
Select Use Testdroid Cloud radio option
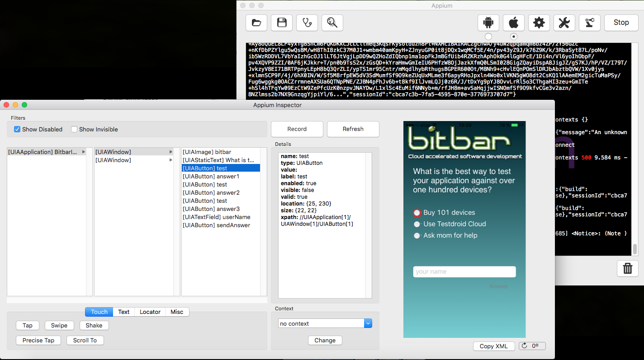417,224
